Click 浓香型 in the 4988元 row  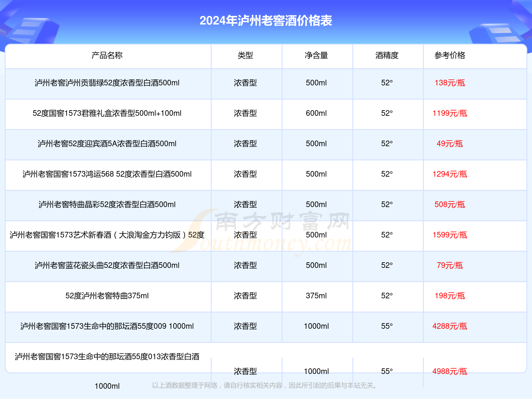[245, 372]
